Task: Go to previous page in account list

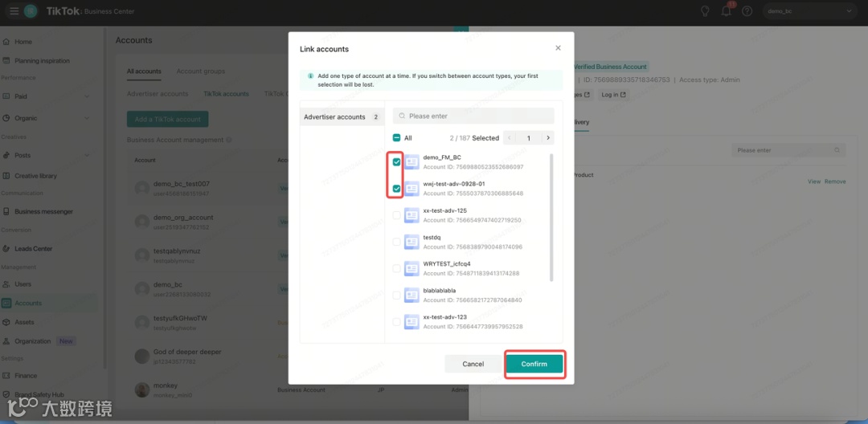Action: [510, 138]
